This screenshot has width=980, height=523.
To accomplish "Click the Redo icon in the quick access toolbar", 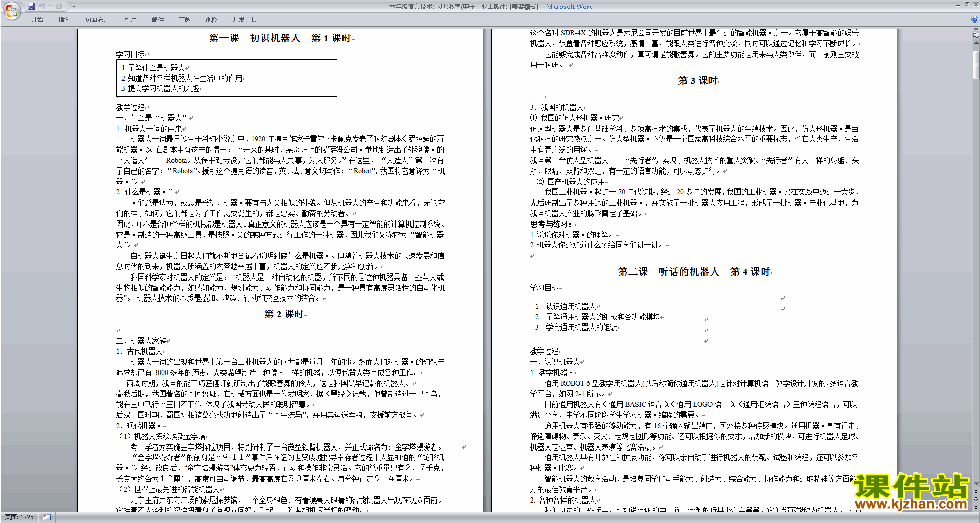I will point(59,6).
